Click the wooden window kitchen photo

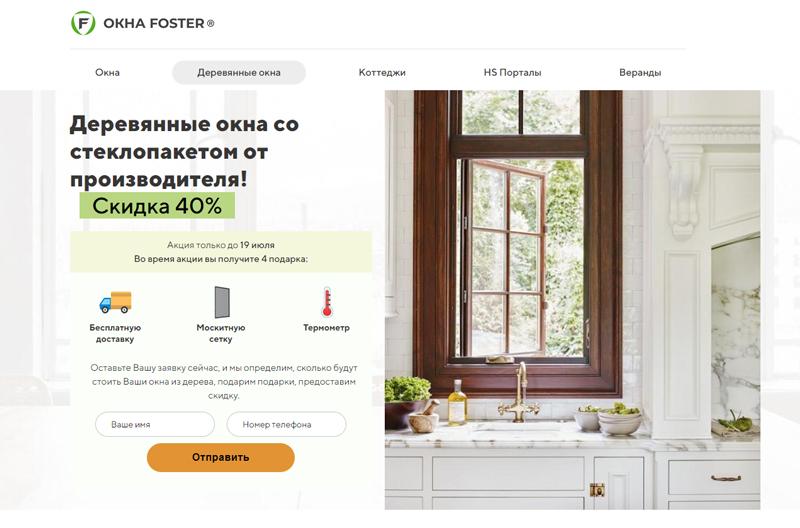[572, 300]
